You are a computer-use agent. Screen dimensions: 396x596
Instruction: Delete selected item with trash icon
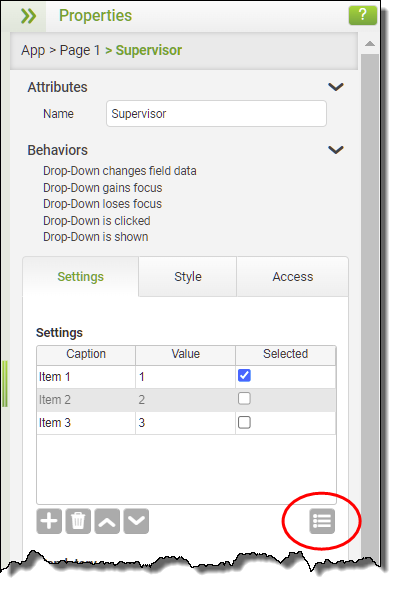[x=78, y=521]
